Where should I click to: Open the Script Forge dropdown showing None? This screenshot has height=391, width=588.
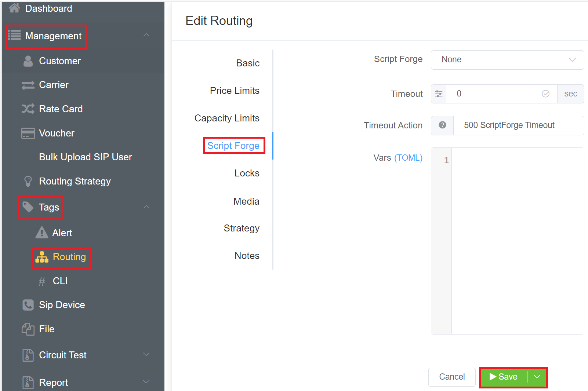(507, 60)
